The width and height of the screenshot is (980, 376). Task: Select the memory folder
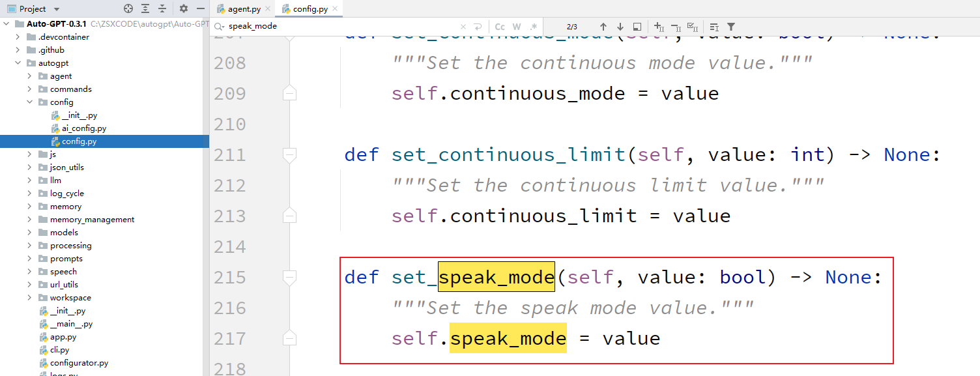coord(66,207)
